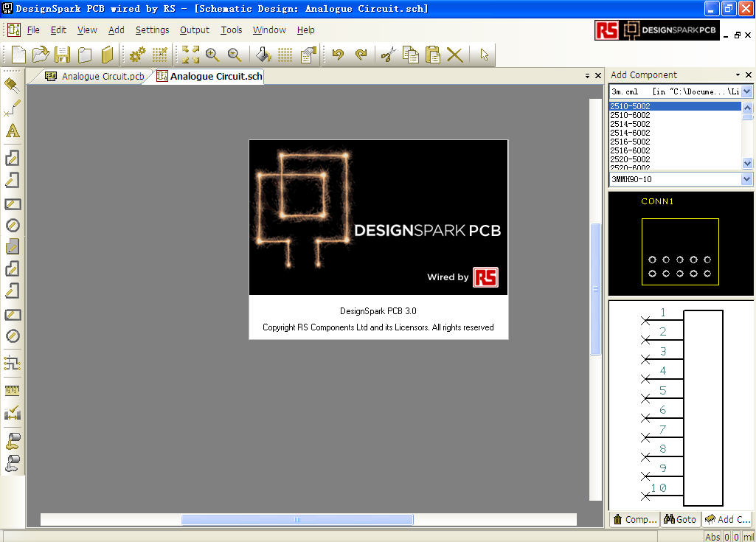Select the Add Text tool in left toolbar
This screenshot has width=756, height=542.
(12, 131)
